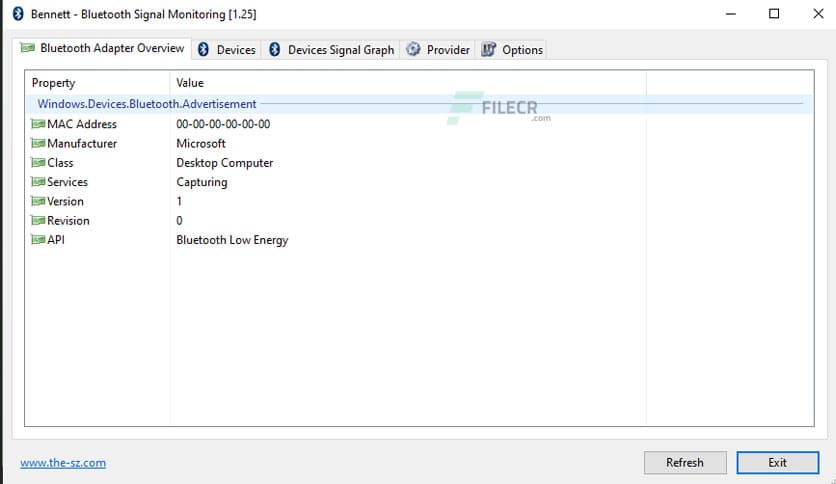Image resolution: width=836 pixels, height=484 pixels.
Task: Click the adapter icon on Overview tab
Action: pyautogui.click(x=27, y=48)
